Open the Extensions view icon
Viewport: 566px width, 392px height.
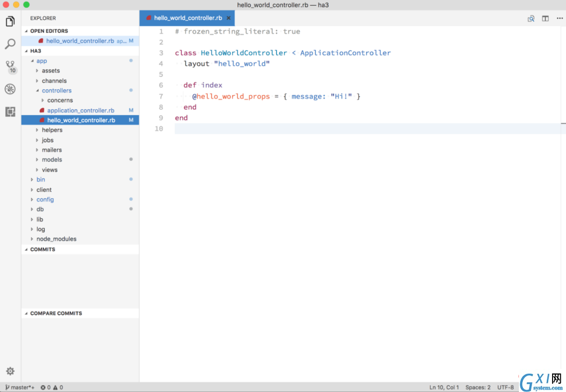10,111
